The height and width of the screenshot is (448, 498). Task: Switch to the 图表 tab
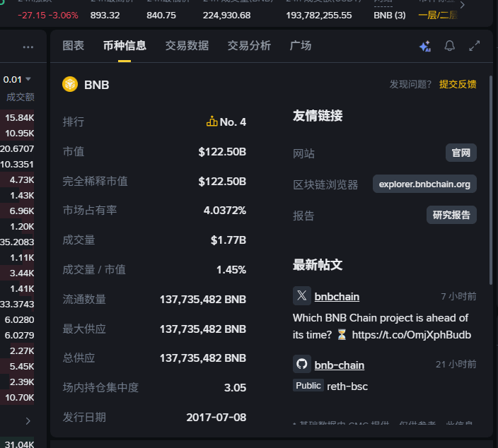tap(74, 45)
